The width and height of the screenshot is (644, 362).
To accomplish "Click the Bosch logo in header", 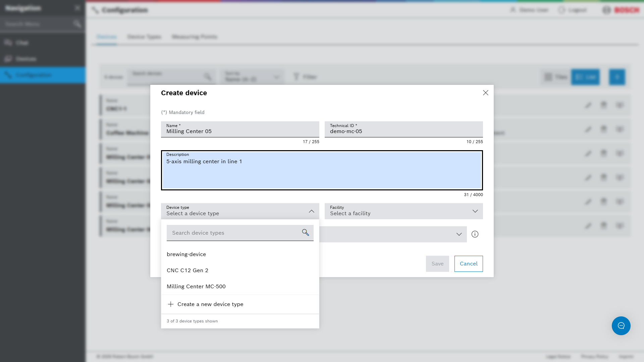I will tap(621, 10).
